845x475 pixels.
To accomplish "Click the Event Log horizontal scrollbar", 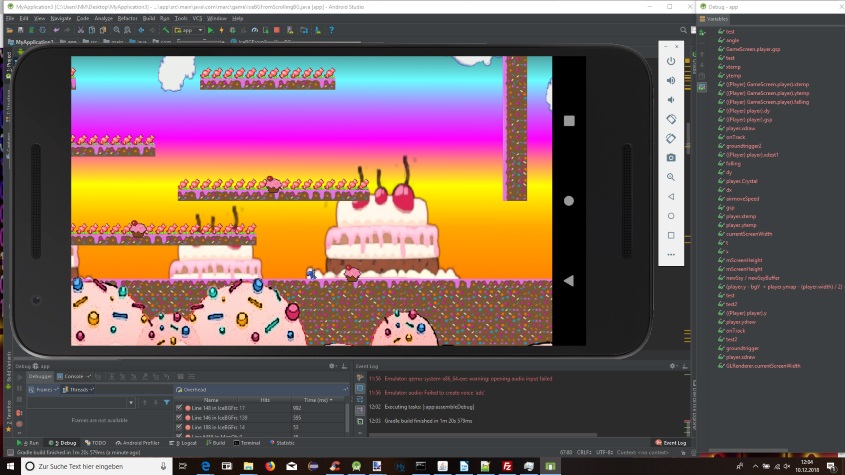I will coord(482,434).
